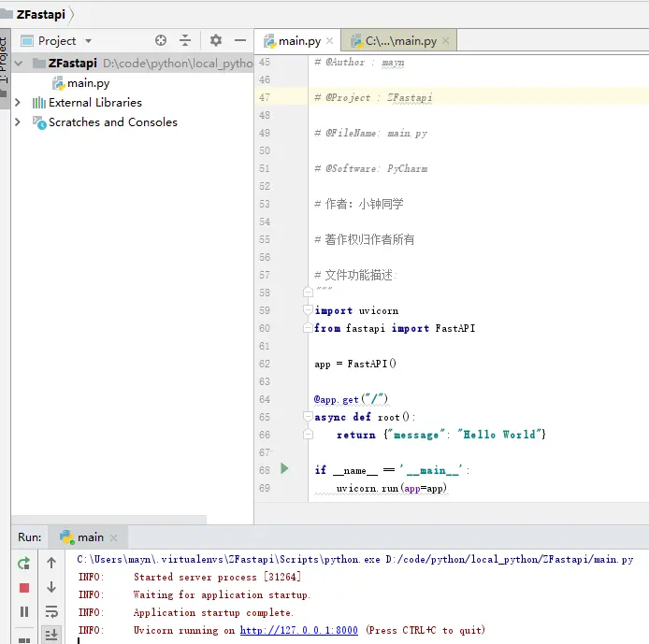Stop the running process with red square
The image size is (649, 644).
click(24, 588)
